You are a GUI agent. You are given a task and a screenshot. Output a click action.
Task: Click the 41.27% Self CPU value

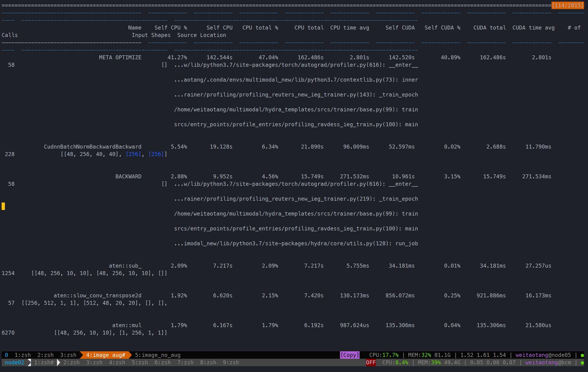click(177, 57)
